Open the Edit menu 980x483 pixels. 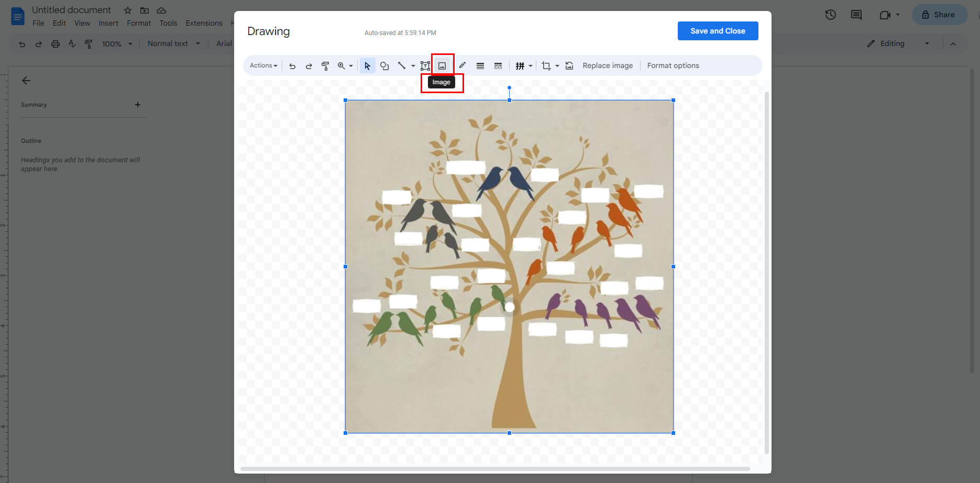pyautogui.click(x=59, y=24)
